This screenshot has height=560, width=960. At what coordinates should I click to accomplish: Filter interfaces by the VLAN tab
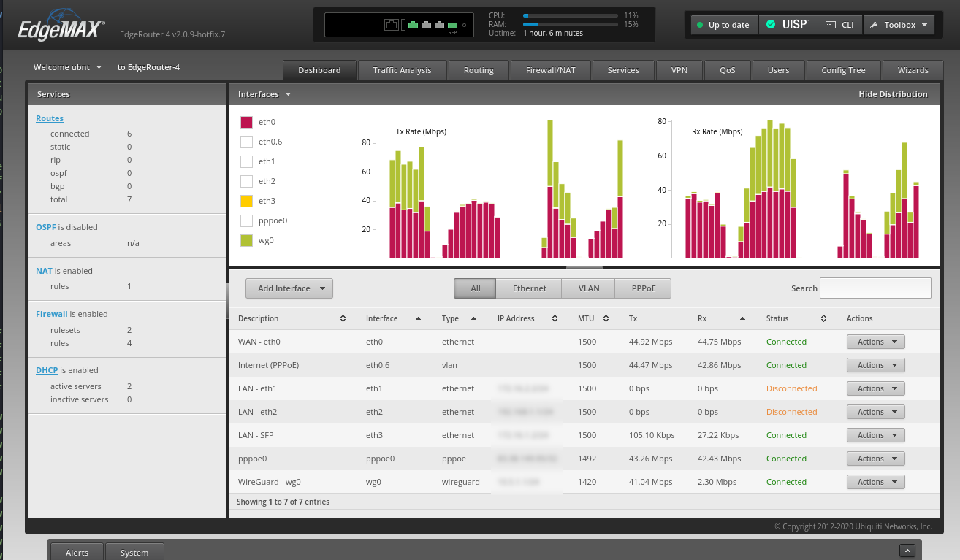[x=588, y=288]
